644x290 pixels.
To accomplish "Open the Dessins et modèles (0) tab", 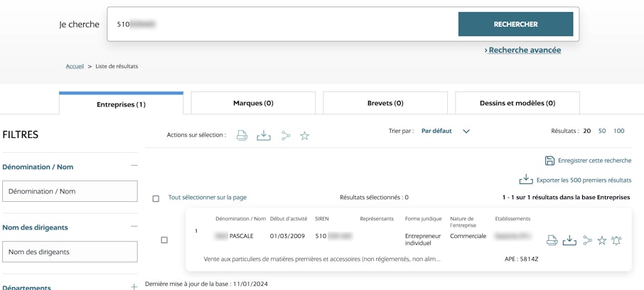I will (517, 102).
